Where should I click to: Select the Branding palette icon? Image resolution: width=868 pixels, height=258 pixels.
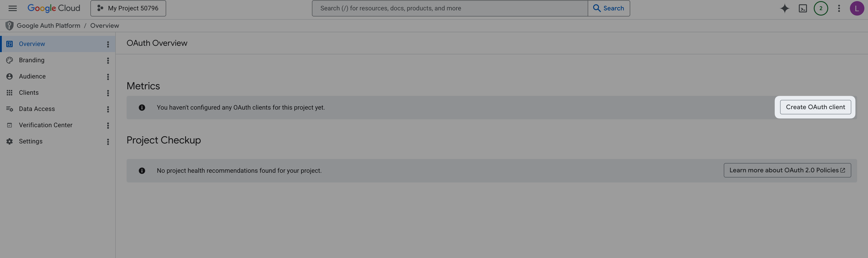click(x=9, y=60)
